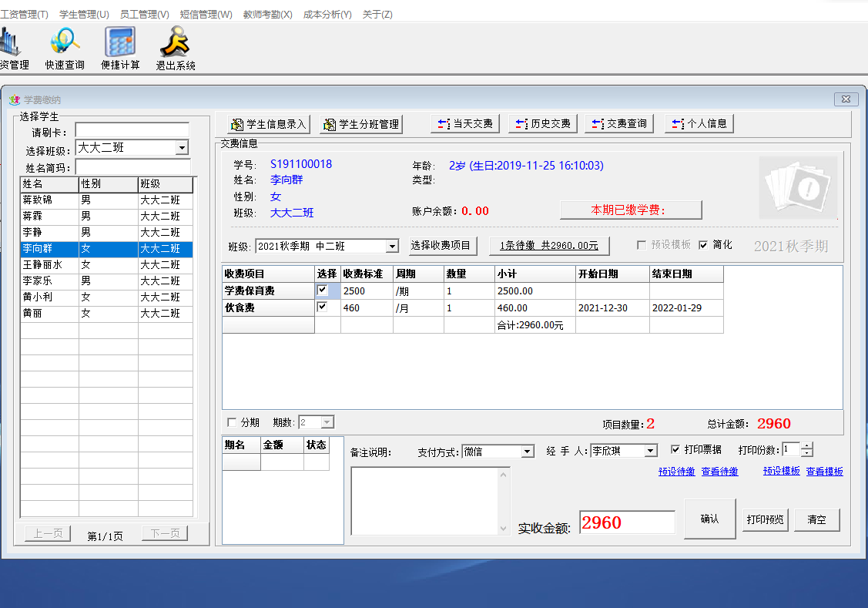Open the 成本分析 menu
This screenshot has height=608, width=868.
327,15
